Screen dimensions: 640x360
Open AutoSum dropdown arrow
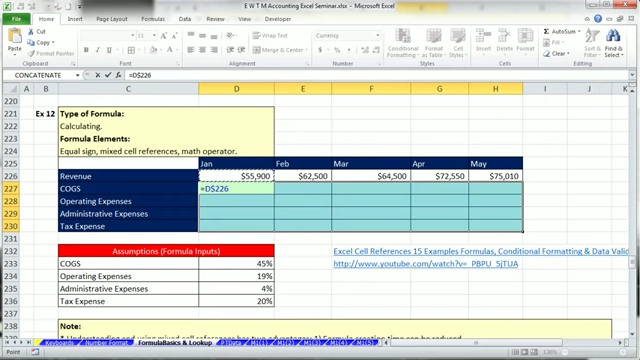pos(579,31)
